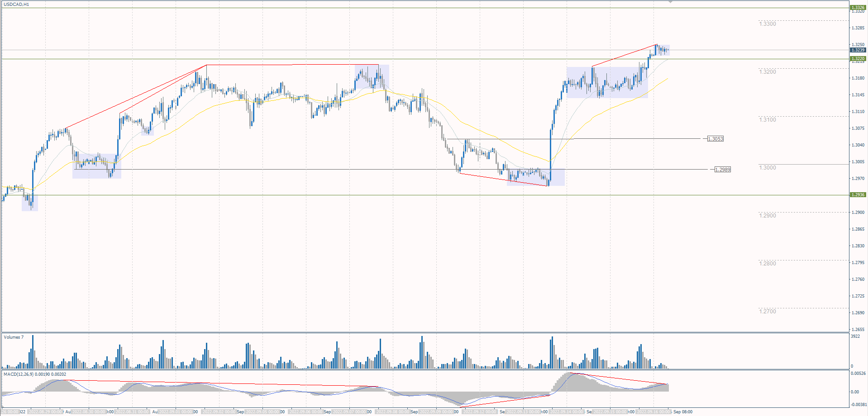Click the Volumes 7 indicator label

(14, 337)
